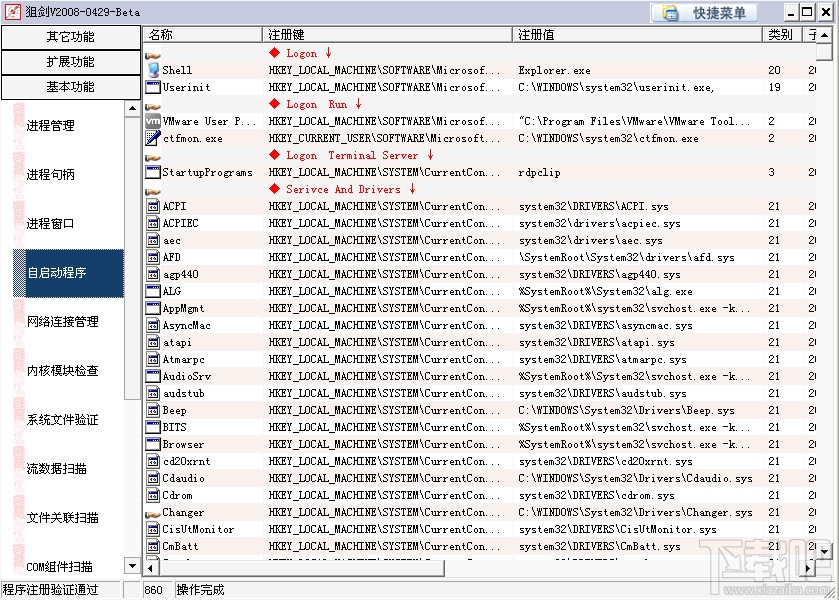Select 流数据扫描 in the sidebar

(56, 469)
